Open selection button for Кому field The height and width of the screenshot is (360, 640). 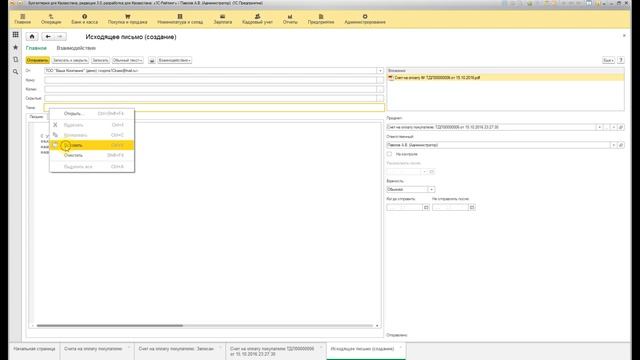pos(380,80)
